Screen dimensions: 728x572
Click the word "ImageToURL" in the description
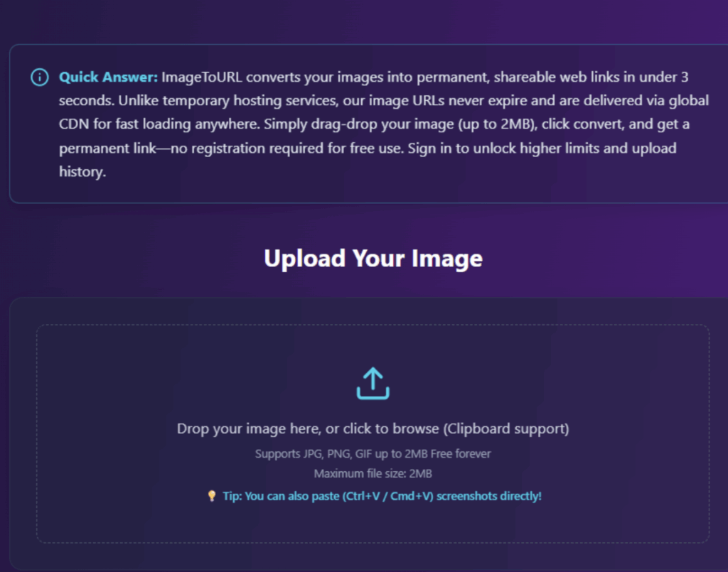pos(195,77)
